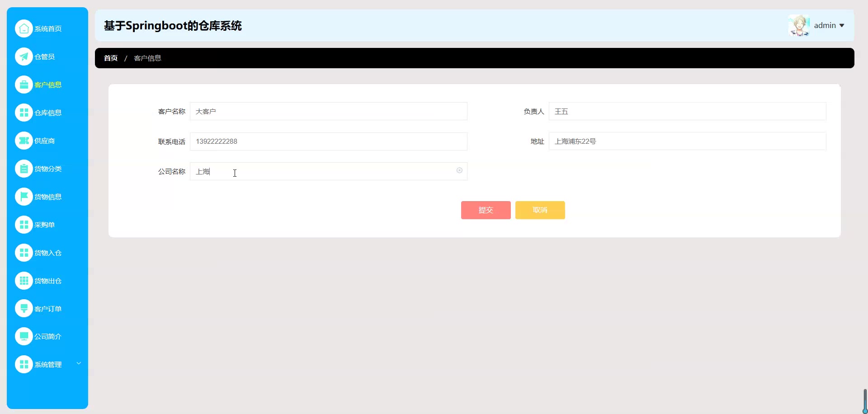This screenshot has height=414, width=868.
Task: Focus the 地址 input field
Action: (x=688, y=141)
